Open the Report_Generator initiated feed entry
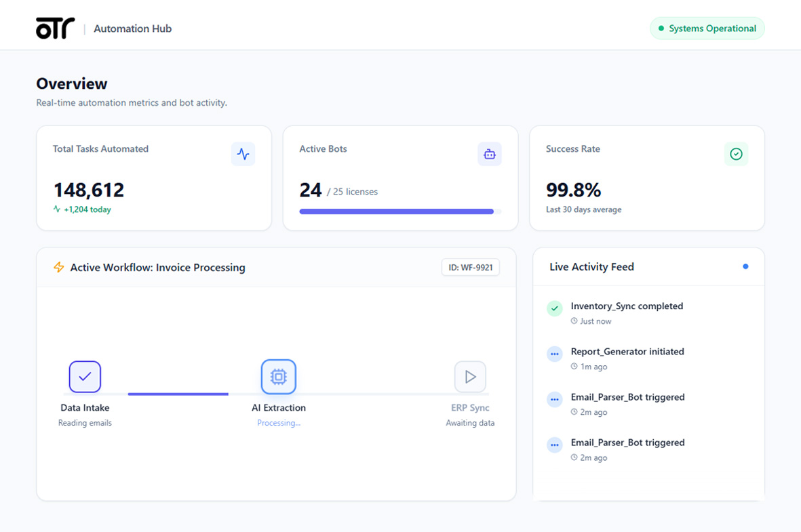Screen dimensions: 801x532 point(649,359)
